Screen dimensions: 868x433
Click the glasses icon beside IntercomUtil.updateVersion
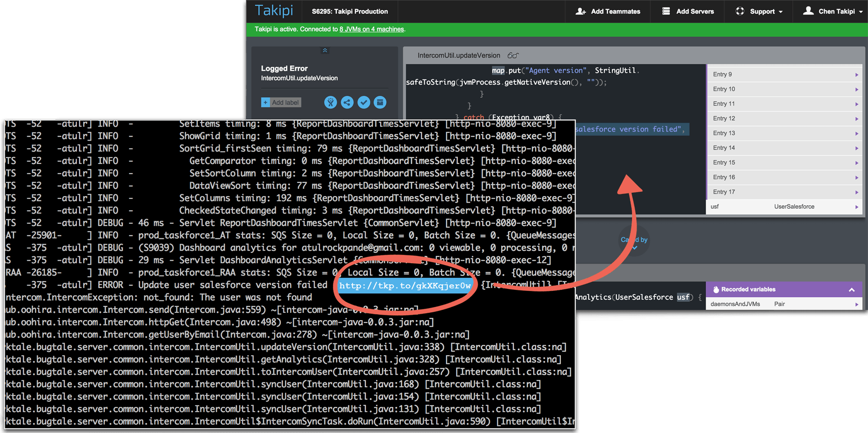tap(513, 55)
